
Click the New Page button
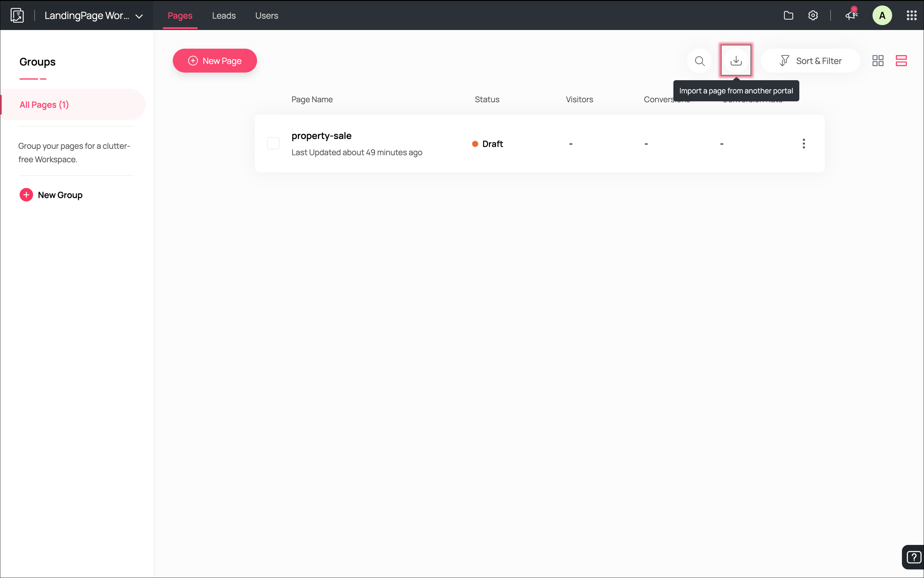coord(214,61)
